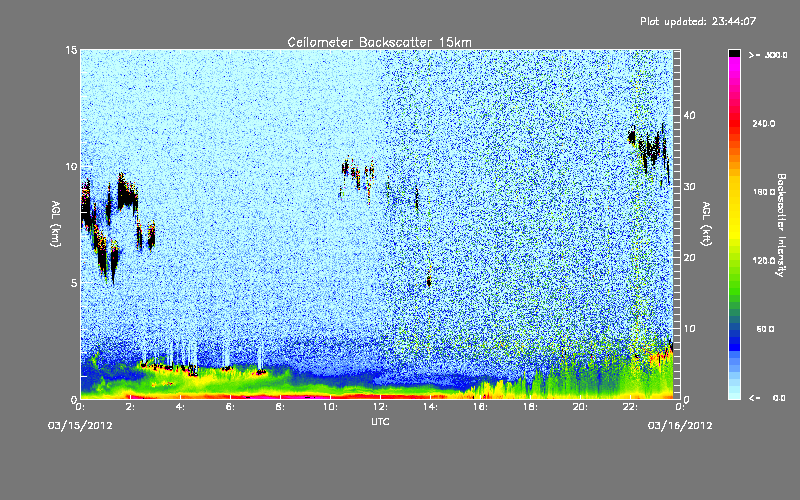Click the 20 kft tick label on right axis
This screenshot has width=800, height=500.
click(x=689, y=258)
